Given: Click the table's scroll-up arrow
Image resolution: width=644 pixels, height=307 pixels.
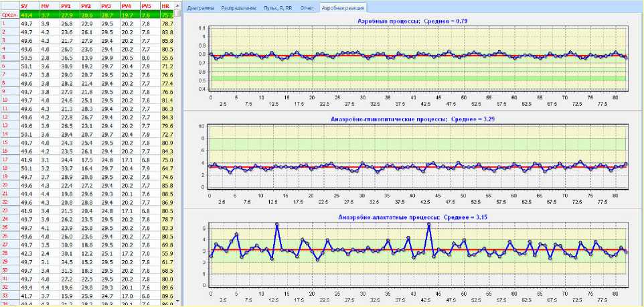Looking at the screenshot, I should pos(177,7).
